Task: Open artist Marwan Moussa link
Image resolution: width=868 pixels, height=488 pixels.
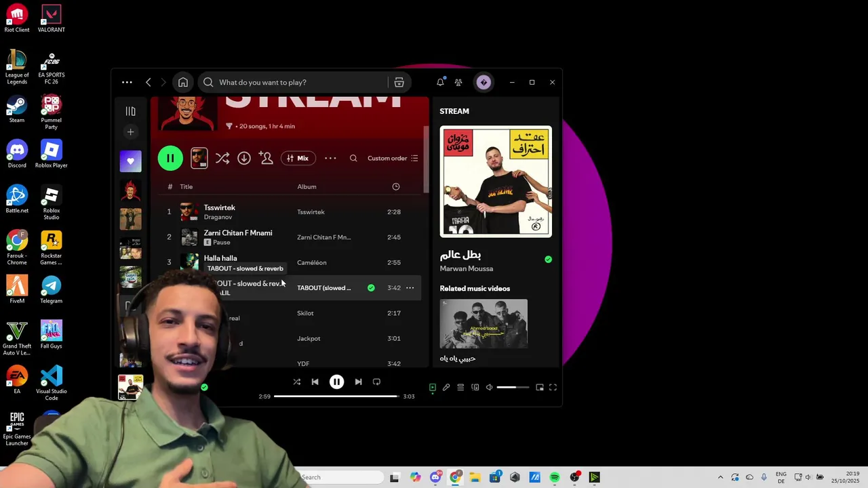Action: click(467, 268)
